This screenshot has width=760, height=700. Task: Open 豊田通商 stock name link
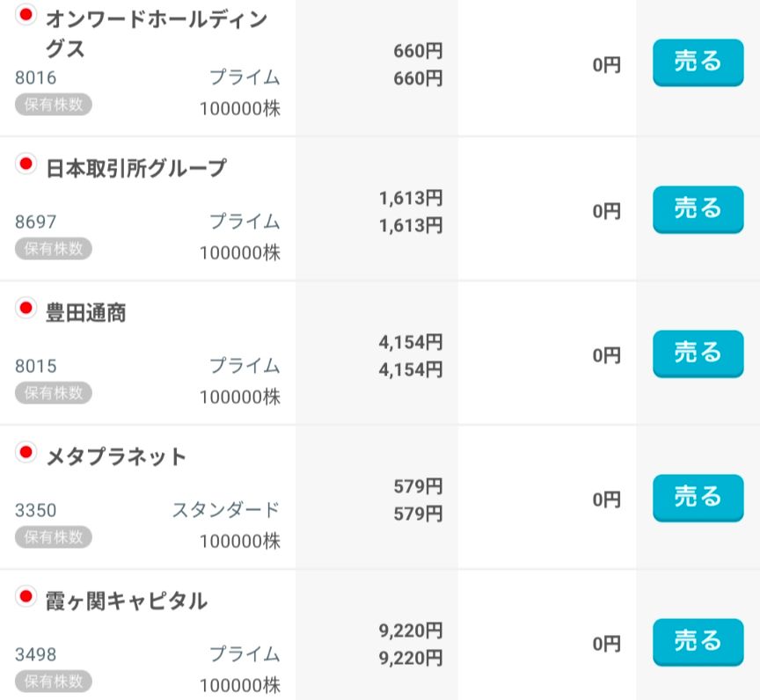[x=85, y=312]
